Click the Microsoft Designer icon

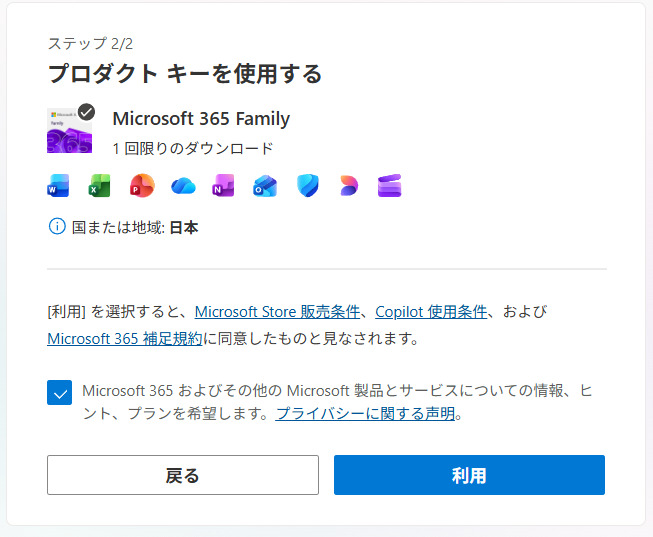pyautogui.click(x=348, y=186)
